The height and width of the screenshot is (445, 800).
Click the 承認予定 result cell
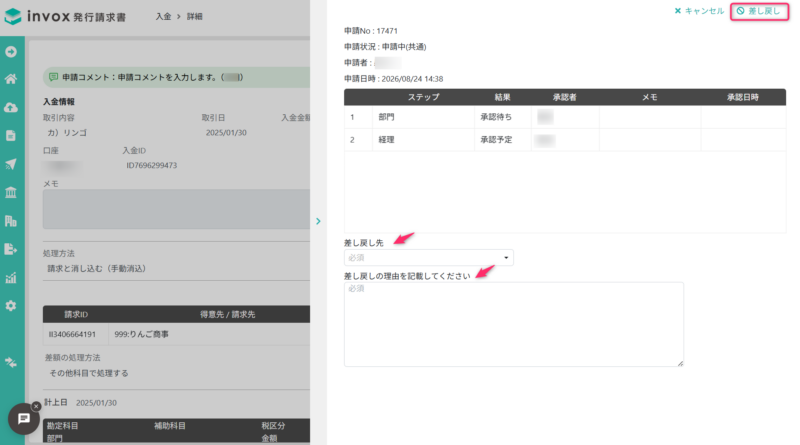503,139
